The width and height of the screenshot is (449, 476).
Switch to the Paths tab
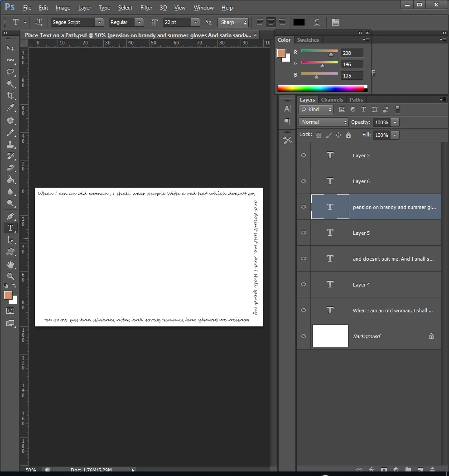click(356, 100)
